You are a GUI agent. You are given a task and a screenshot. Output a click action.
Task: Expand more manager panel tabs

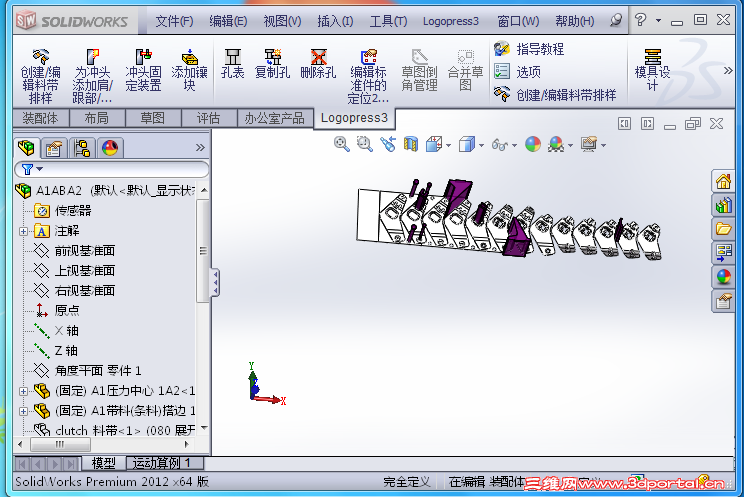pyautogui.click(x=200, y=148)
